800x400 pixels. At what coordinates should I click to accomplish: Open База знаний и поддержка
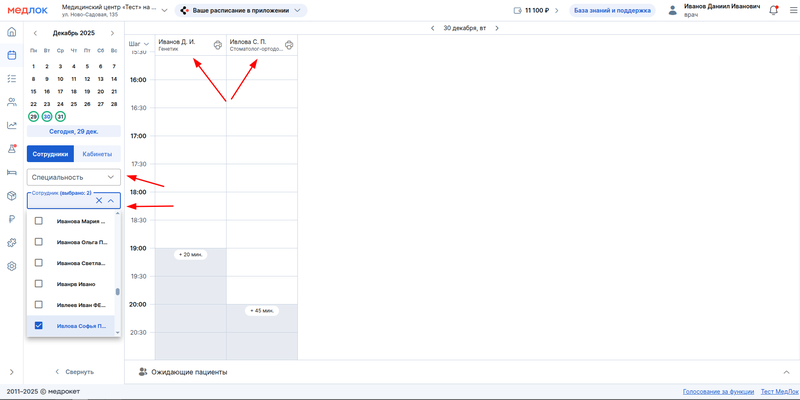click(x=612, y=10)
